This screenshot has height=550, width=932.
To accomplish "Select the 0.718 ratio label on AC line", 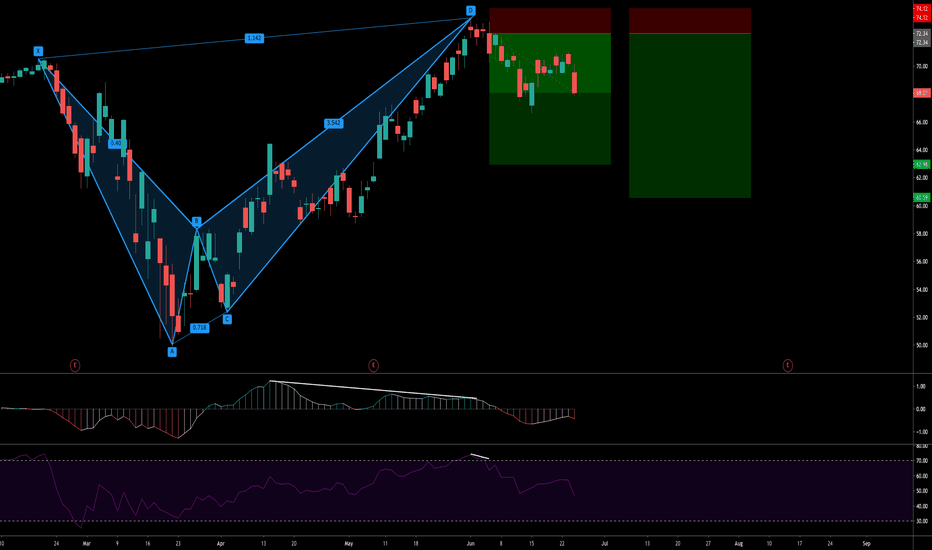I will pos(200,328).
